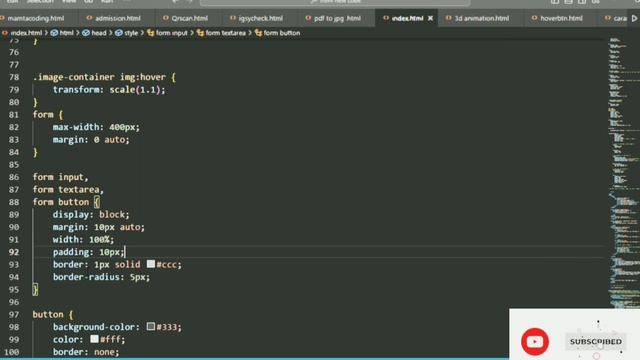The height and width of the screenshot is (360, 640).
Task: Close the index.html editor tab
Action: 430,18
